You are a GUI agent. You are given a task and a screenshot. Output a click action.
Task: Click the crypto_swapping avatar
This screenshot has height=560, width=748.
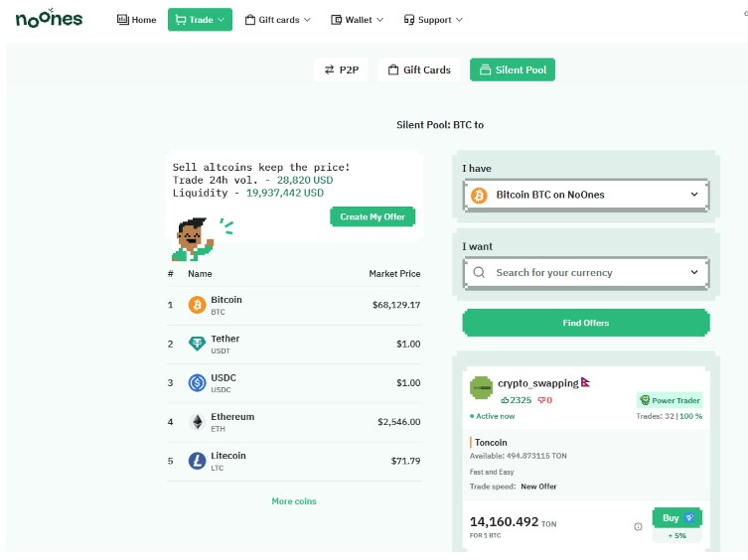(482, 387)
